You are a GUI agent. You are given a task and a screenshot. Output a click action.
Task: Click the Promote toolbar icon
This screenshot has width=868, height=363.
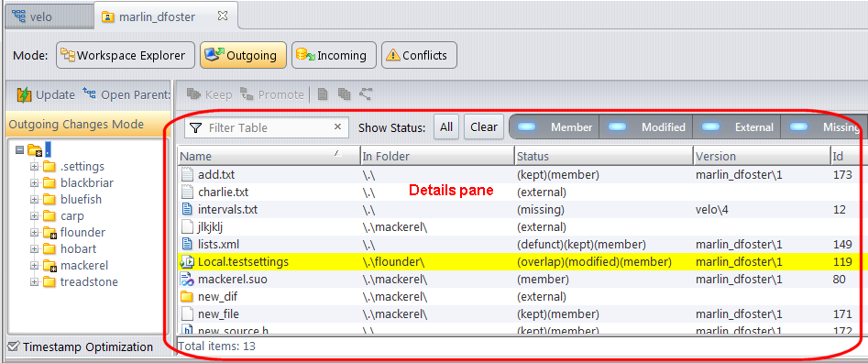pos(247,94)
